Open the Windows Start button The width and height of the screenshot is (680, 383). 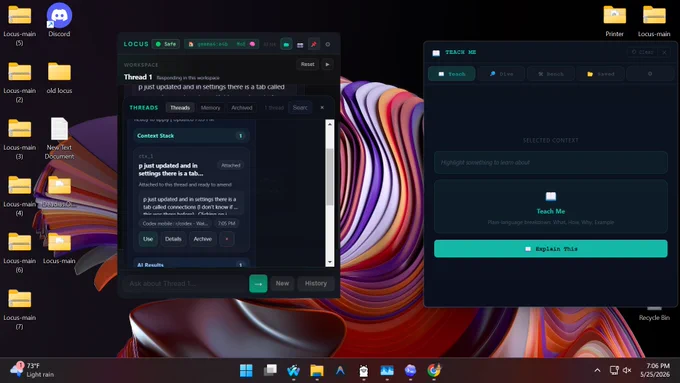coord(246,370)
